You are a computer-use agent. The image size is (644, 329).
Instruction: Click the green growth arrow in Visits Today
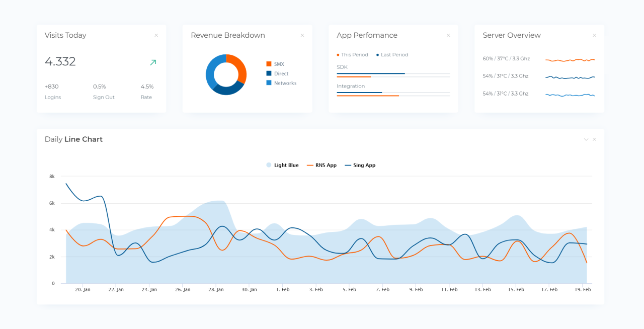152,62
